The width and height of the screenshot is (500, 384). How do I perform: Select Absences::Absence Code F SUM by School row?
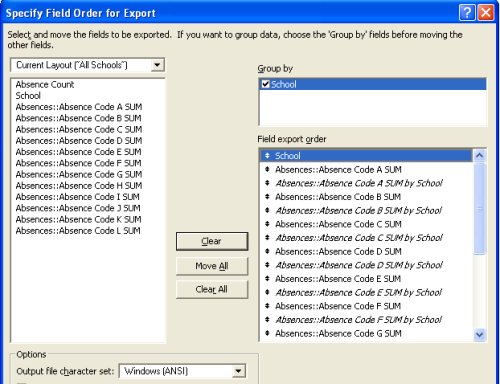359,320
